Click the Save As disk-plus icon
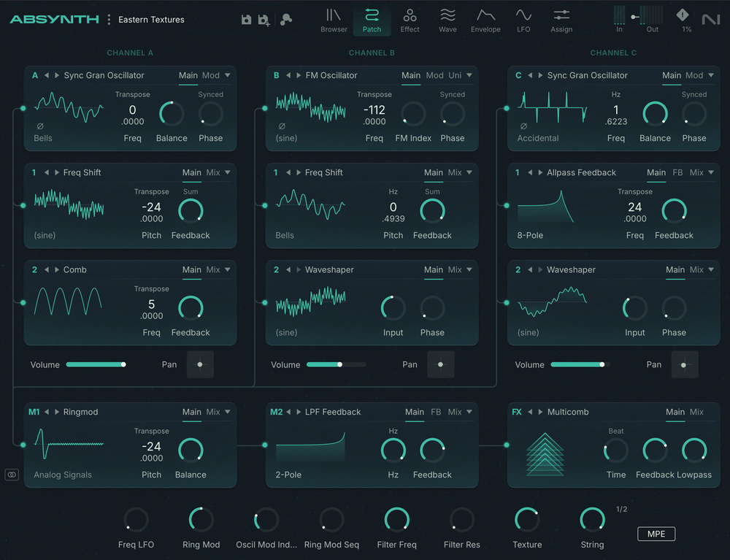This screenshot has height=560, width=730. [264, 20]
